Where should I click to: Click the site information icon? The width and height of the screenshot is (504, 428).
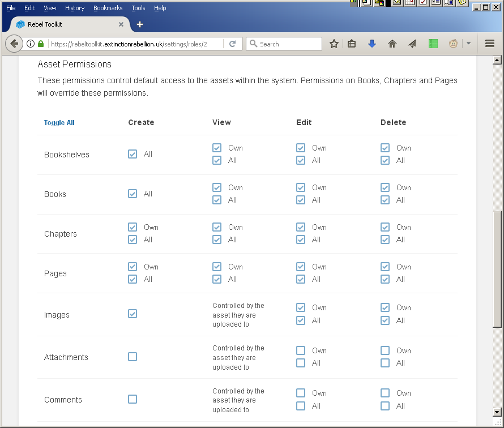coord(31,44)
